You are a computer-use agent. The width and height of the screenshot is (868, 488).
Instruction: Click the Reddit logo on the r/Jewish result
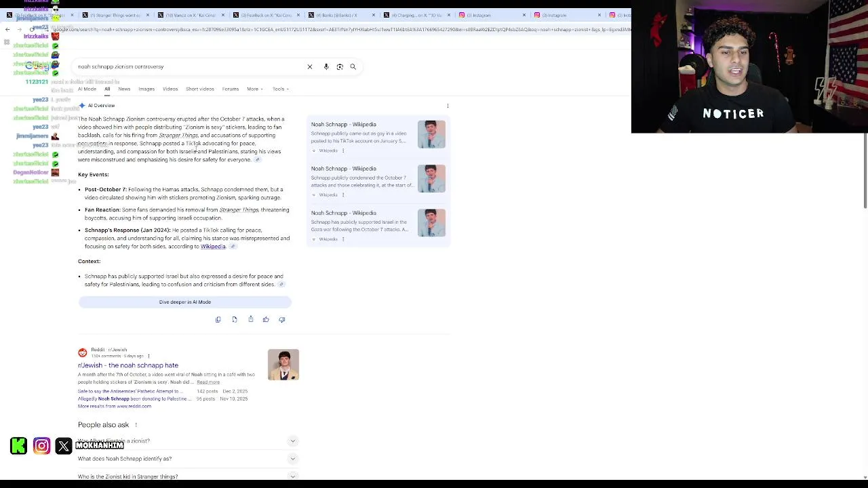coord(83,352)
